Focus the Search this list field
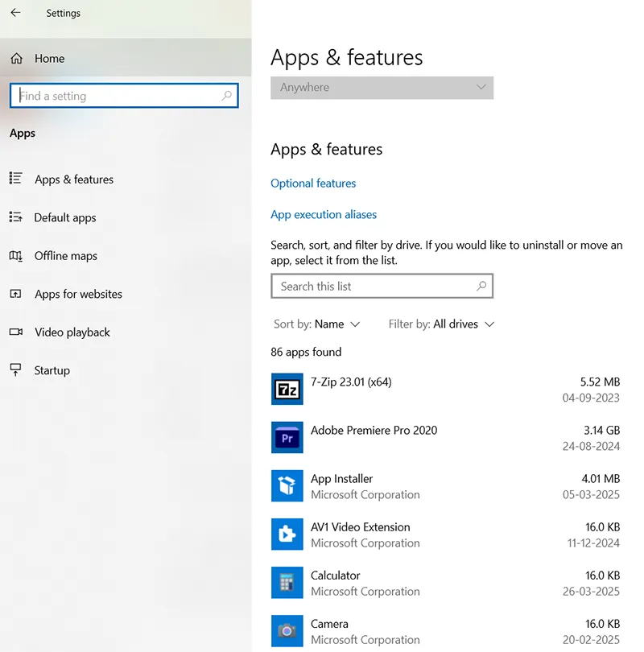 (382, 286)
